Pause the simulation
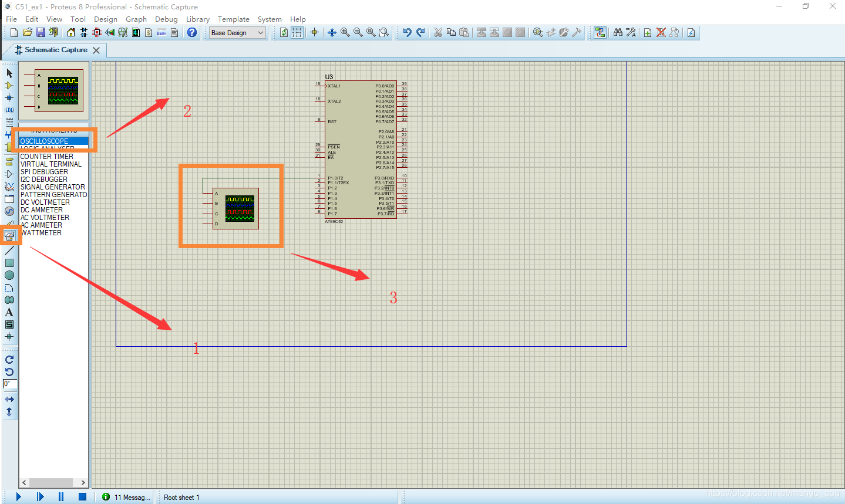The width and height of the screenshot is (845, 504). (x=61, y=496)
